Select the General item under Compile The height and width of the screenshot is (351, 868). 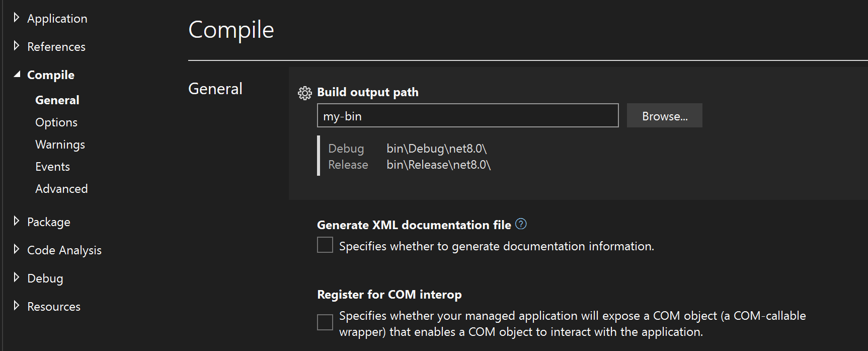tap(57, 100)
